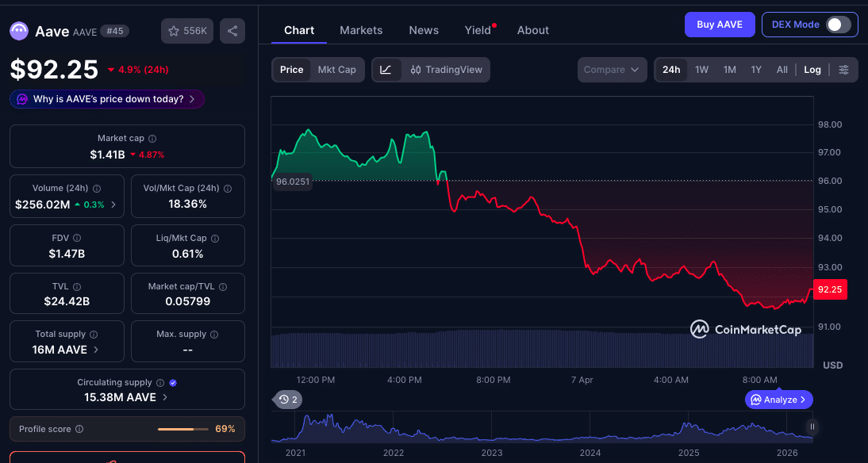Open Vol/Mkt Cap (24h) info icon
The height and width of the screenshot is (463, 868).
228,188
